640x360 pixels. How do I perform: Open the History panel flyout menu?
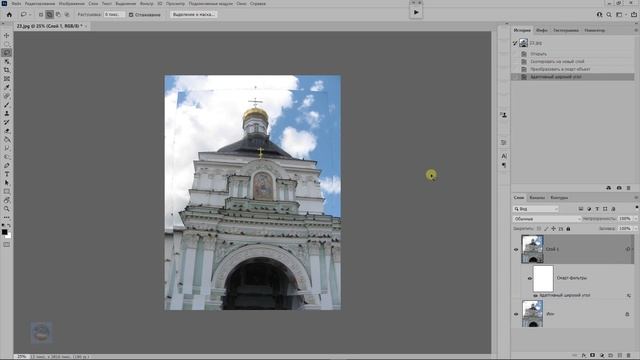[x=636, y=30]
